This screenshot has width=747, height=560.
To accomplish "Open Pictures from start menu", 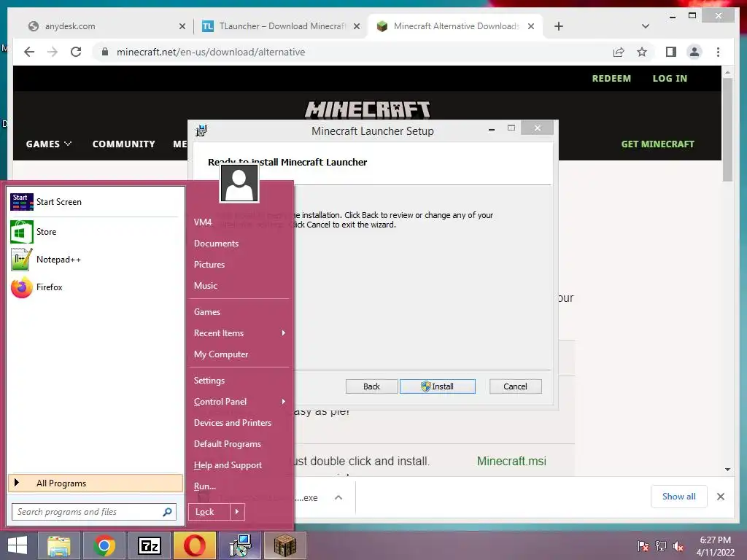I will (209, 264).
